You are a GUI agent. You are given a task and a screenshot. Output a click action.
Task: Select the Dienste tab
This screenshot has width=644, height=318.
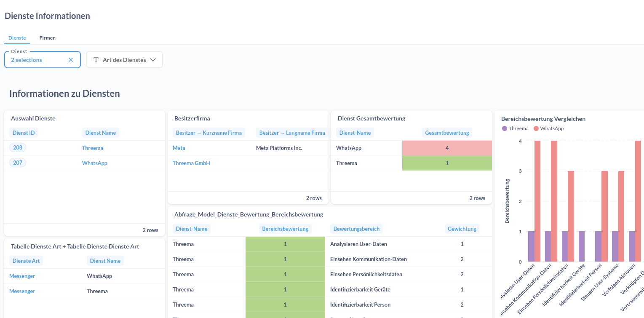17,38
